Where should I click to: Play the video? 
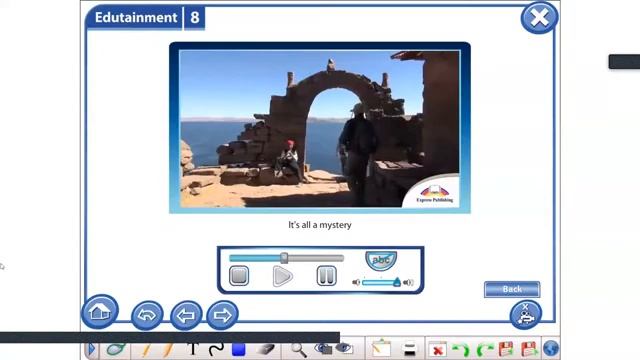282,276
